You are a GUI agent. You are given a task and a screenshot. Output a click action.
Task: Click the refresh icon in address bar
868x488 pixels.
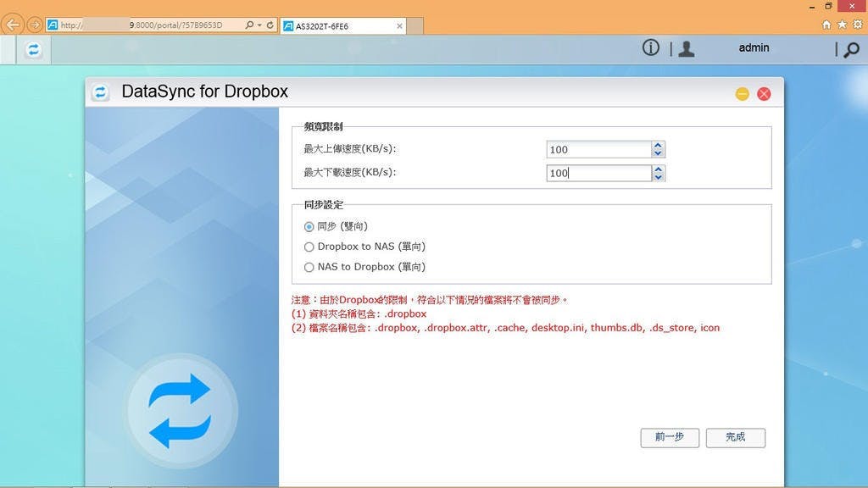(x=270, y=25)
